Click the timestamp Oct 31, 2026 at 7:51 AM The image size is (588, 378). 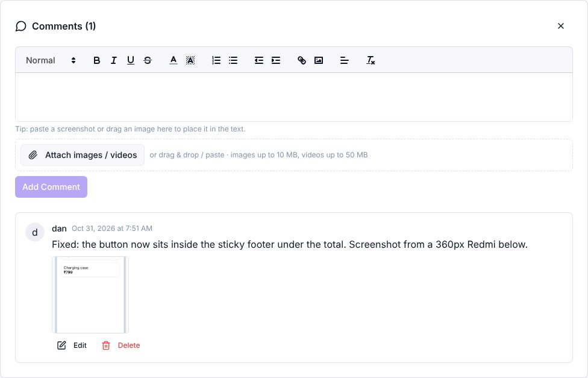click(112, 228)
